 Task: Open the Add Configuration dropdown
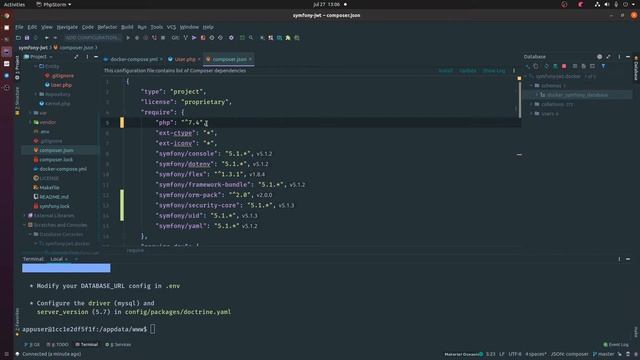(93, 38)
